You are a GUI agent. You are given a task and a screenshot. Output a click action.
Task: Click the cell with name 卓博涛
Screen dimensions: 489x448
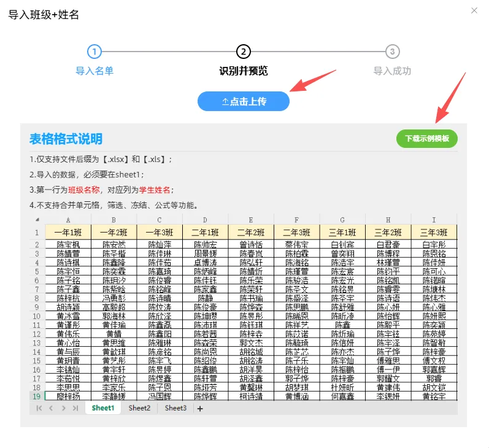pos(205,263)
